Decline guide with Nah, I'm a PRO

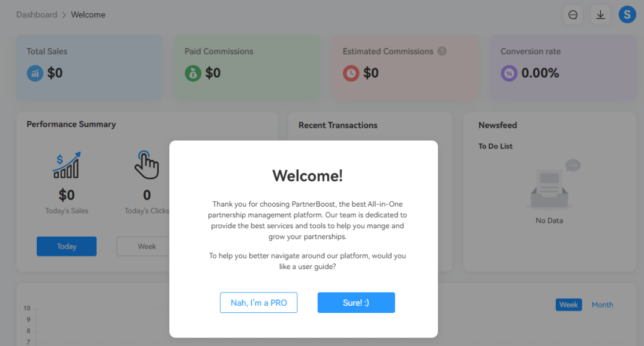[x=259, y=303]
